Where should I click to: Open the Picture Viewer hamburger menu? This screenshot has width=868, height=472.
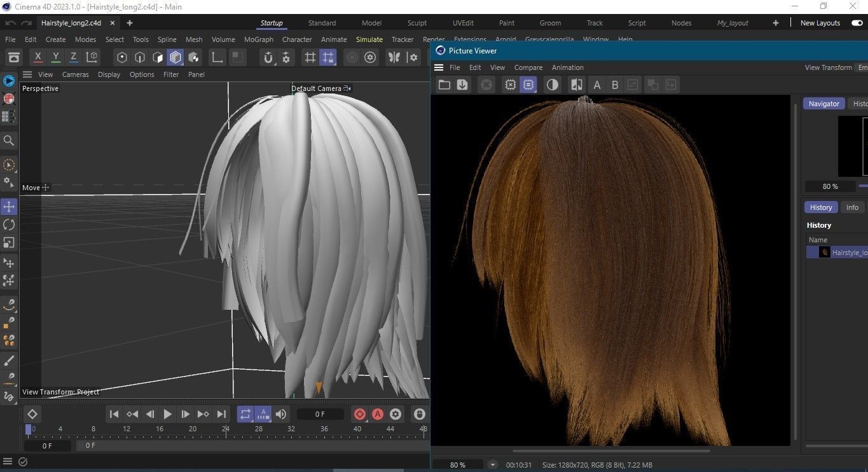pos(439,67)
